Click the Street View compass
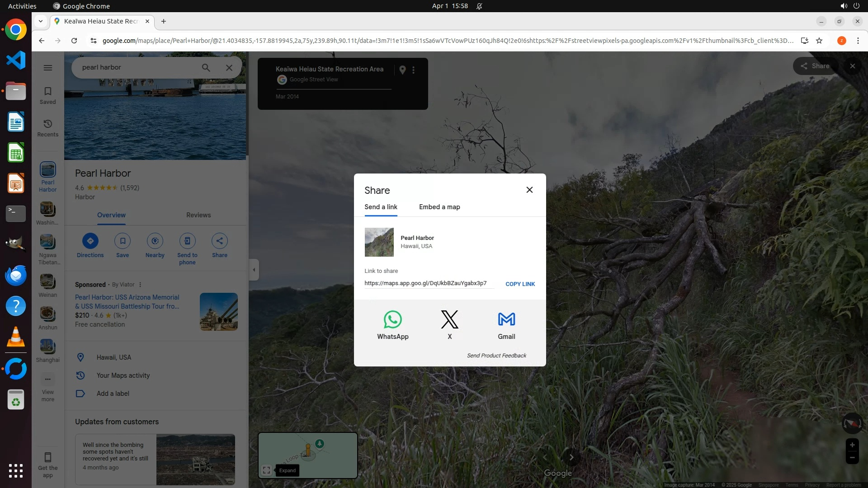Viewport: 868px width, 488px height. point(852,423)
